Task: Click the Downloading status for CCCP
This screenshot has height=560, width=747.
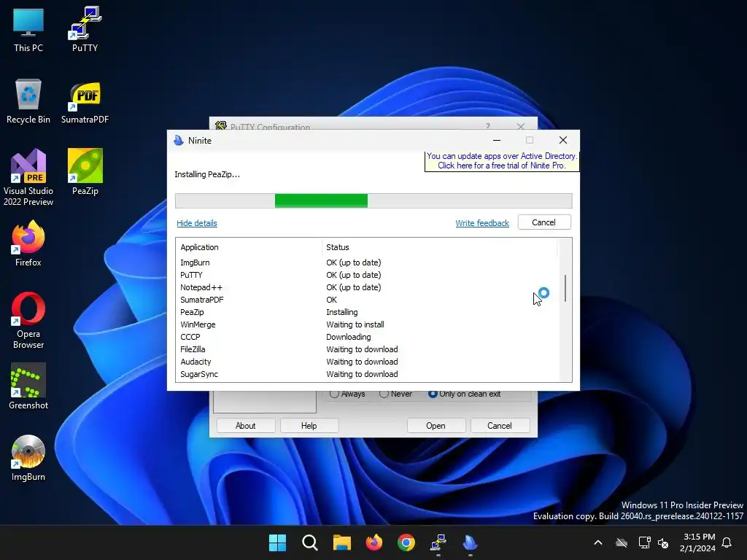Action: click(348, 337)
